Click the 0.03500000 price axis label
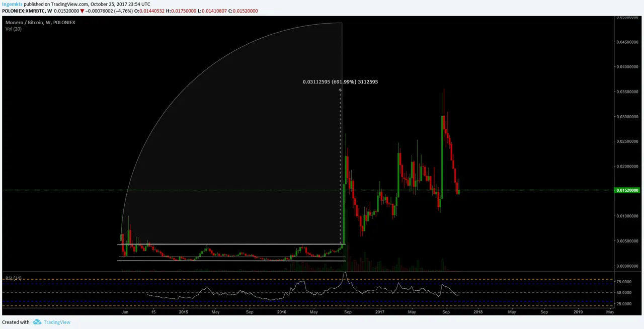Screen dimensions: 644x329 (628, 92)
